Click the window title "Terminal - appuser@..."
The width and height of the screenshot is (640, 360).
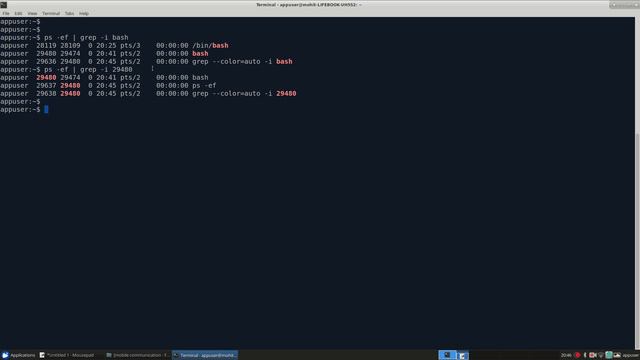(x=309, y=5)
